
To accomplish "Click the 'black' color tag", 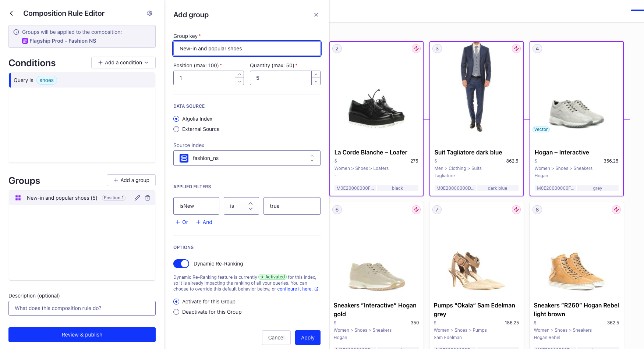I will pyautogui.click(x=397, y=188).
